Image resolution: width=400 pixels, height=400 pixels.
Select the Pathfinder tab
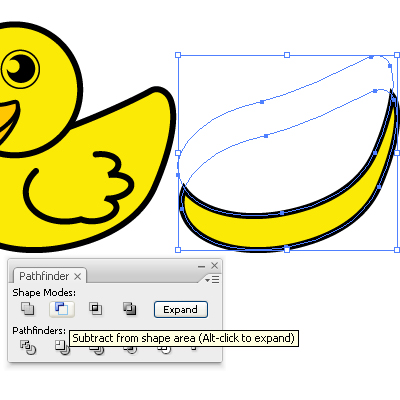(x=44, y=276)
